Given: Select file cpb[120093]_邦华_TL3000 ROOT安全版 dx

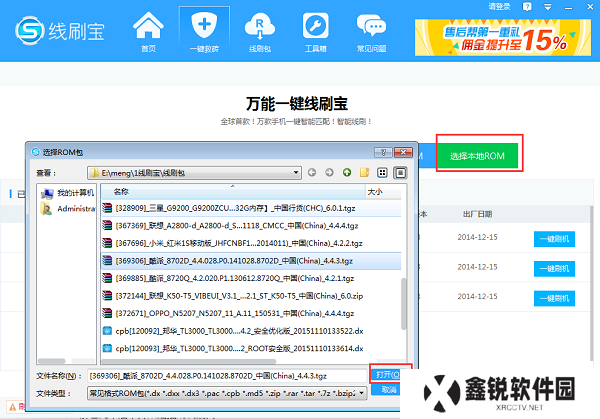Looking at the screenshot, I should point(251,349).
